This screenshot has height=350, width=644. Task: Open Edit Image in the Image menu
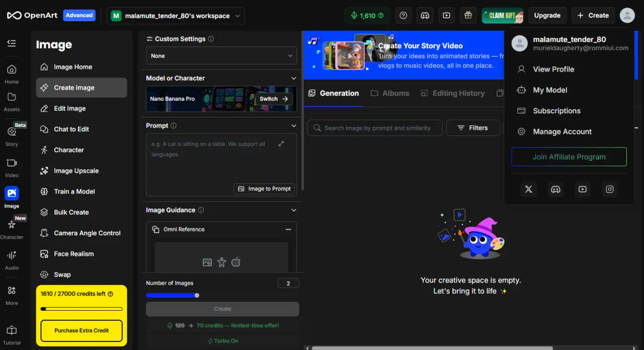pyautogui.click(x=82, y=108)
